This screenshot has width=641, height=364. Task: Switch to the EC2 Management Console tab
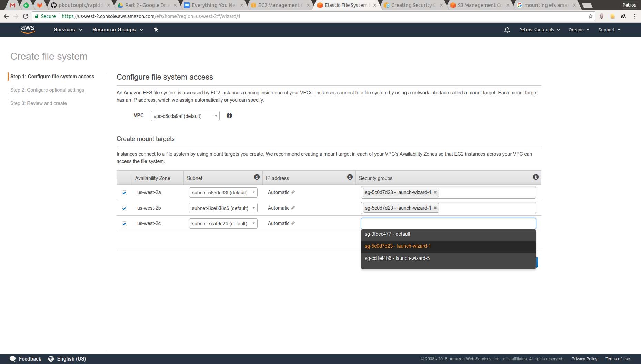click(280, 5)
